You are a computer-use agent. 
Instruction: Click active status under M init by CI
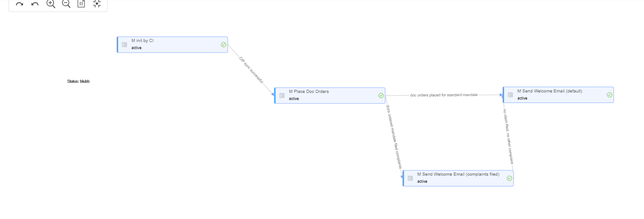136,48
